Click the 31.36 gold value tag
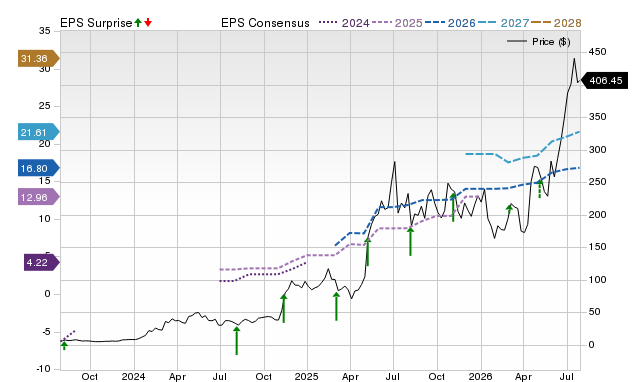The image size is (640, 382). 38,58
